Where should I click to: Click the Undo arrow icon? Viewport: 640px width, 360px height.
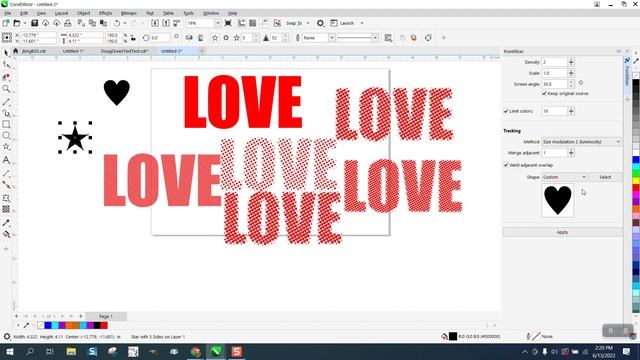click(117, 23)
